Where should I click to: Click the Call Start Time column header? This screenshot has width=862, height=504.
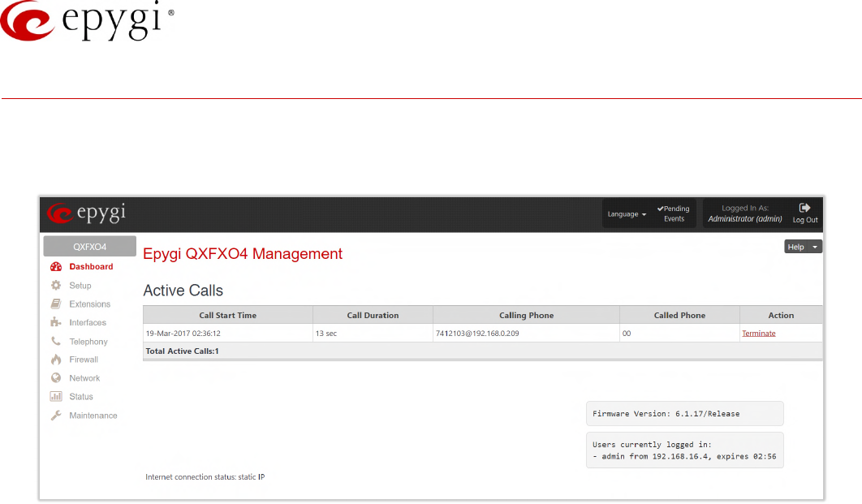tap(227, 316)
